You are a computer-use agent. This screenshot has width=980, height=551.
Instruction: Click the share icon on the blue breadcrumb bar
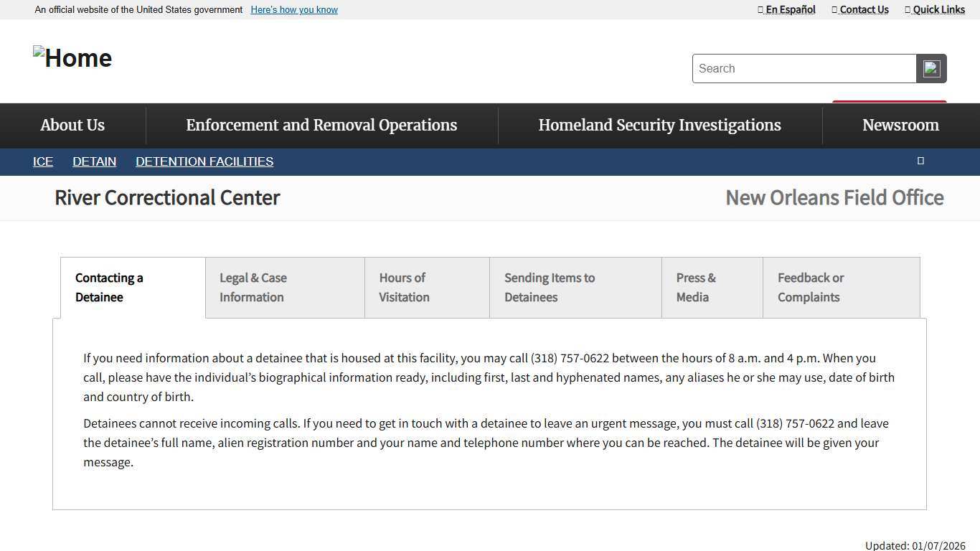coord(920,161)
